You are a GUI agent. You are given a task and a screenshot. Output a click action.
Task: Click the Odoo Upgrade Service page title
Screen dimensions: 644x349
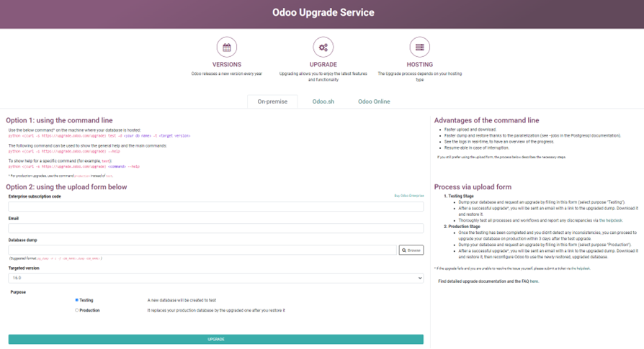(x=323, y=12)
